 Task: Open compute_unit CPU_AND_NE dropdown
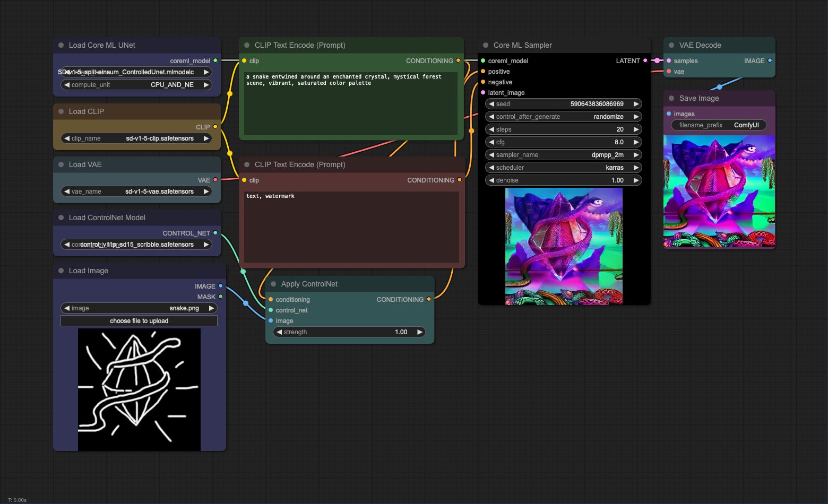[136, 85]
